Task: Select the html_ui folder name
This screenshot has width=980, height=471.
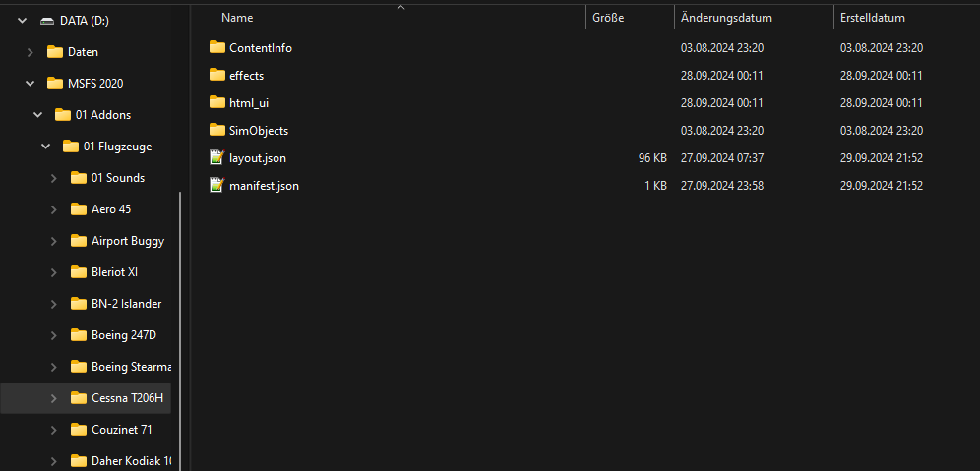Action: [x=249, y=103]
